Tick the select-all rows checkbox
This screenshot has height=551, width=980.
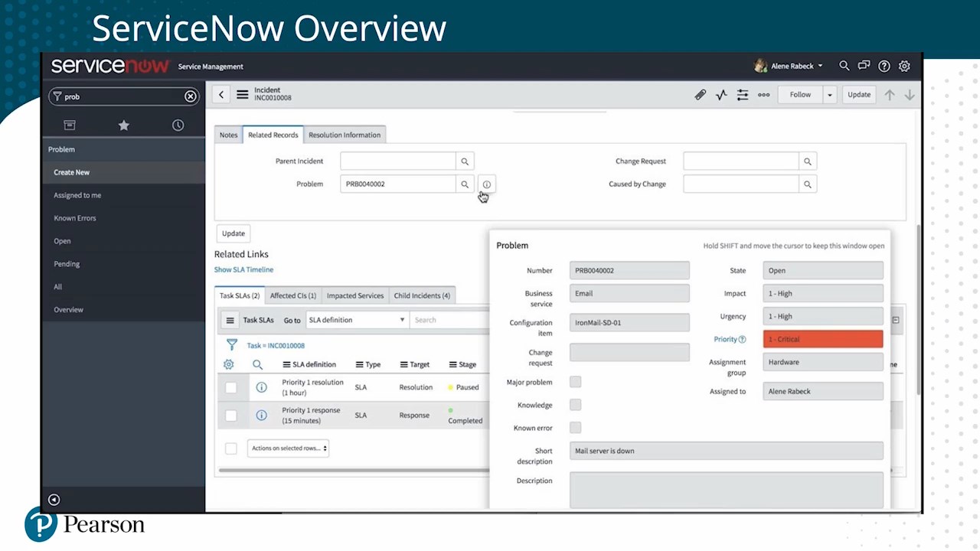[x=230, y=448]
